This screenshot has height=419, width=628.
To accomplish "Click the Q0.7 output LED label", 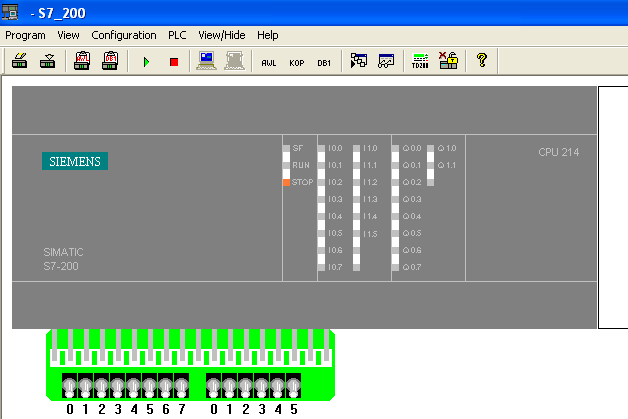I will pos(412,267).
